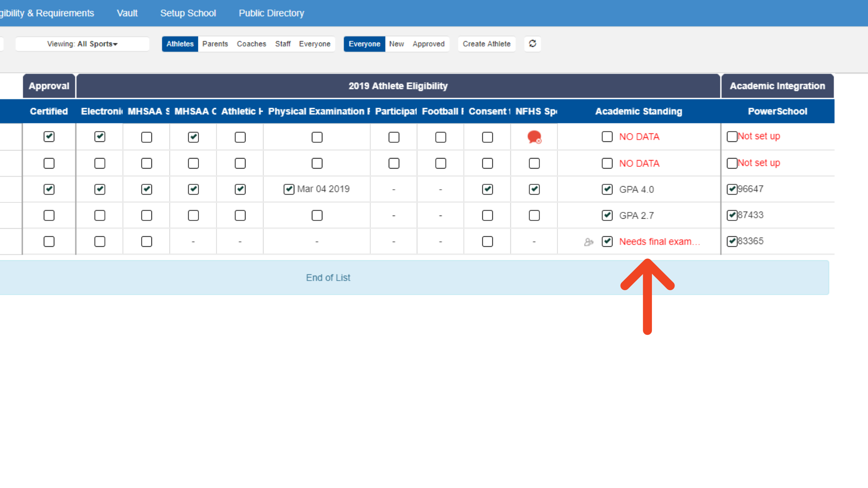The height and width of the screenshot is (488, 868).
Task: Check the first Not set up checkbox
Action: click(732, 136)
